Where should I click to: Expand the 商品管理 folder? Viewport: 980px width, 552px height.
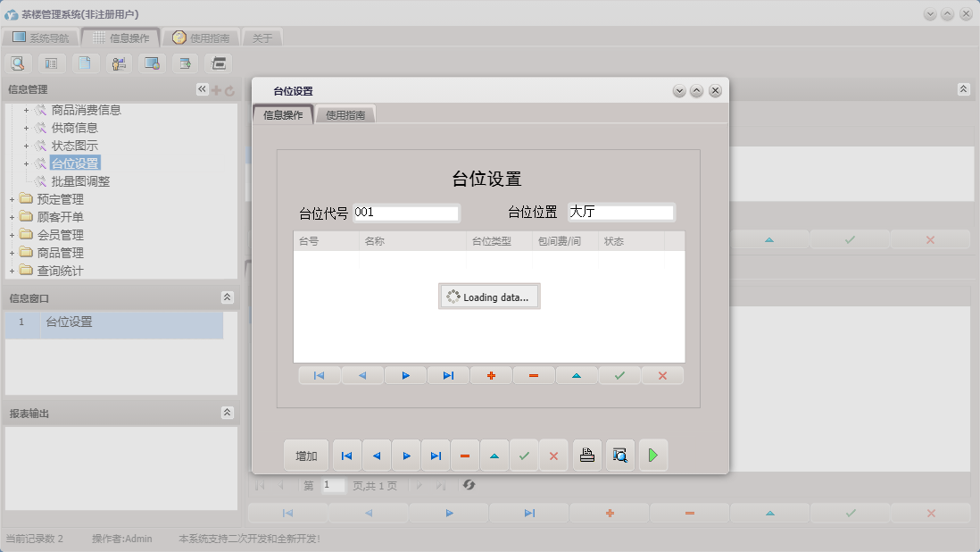[x=12, y=253]
